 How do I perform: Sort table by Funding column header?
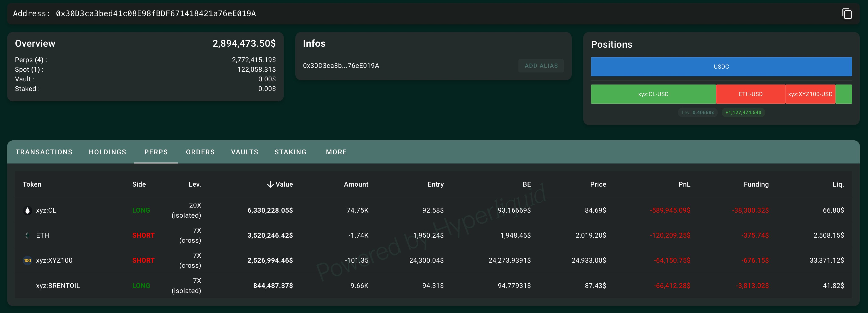[756, 184]
